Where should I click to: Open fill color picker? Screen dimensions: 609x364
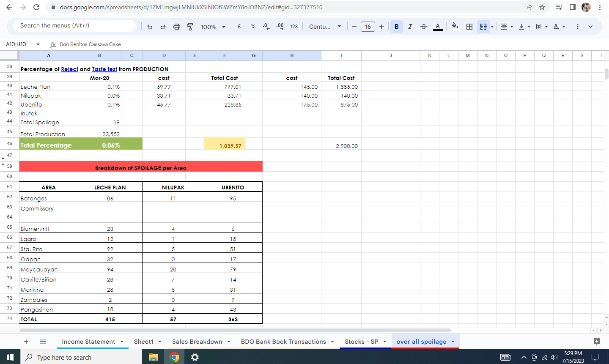(x=455, y=26)
